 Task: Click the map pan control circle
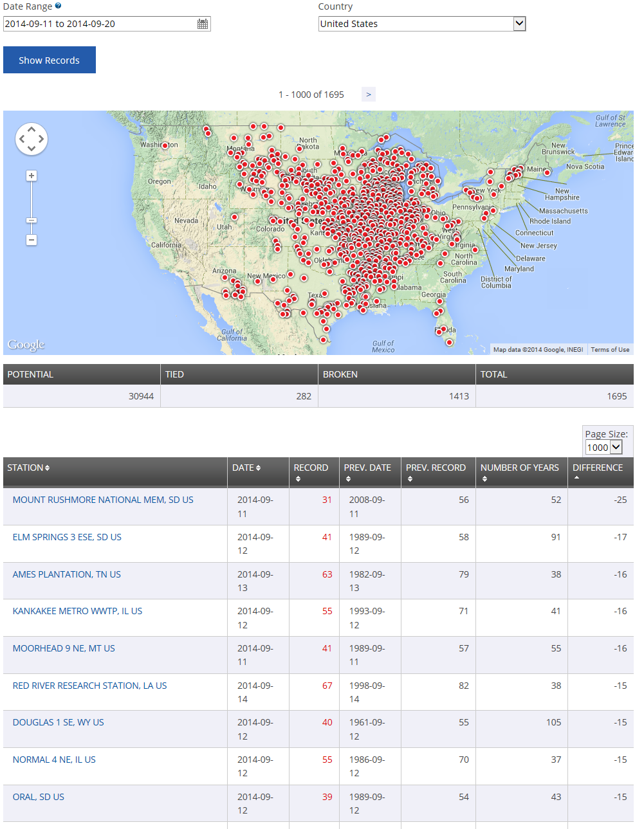[x=32, y=139]
